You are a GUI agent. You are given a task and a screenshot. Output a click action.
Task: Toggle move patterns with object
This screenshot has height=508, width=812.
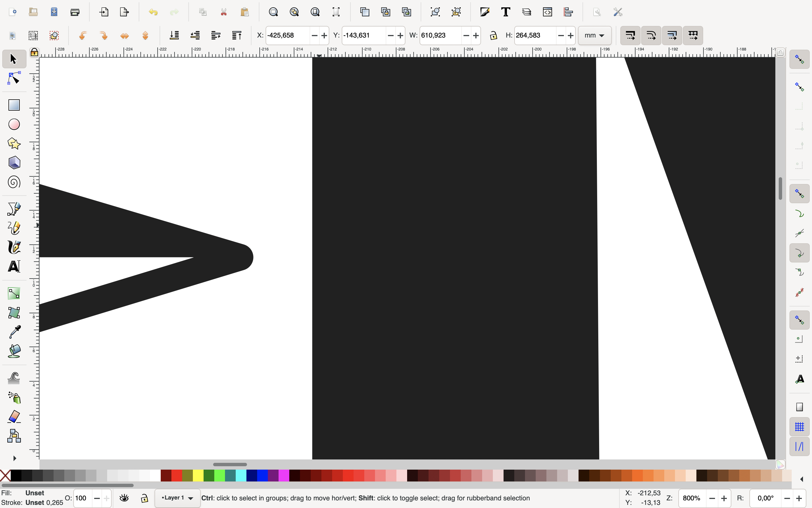point(693,35)
